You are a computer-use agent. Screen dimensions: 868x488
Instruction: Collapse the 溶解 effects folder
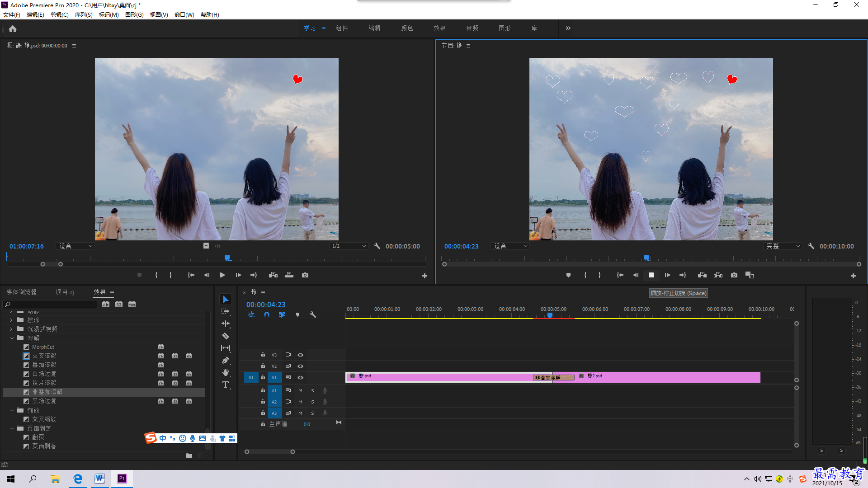pyautogui.click(x=11, y=338)
